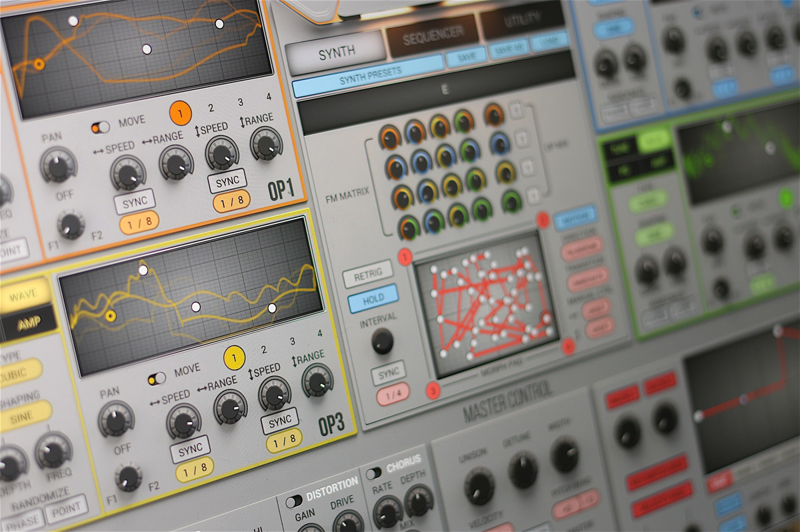Select position 1 orange circle in OP1
Viewport: 800px width, 532px height.
pos(181,113)
